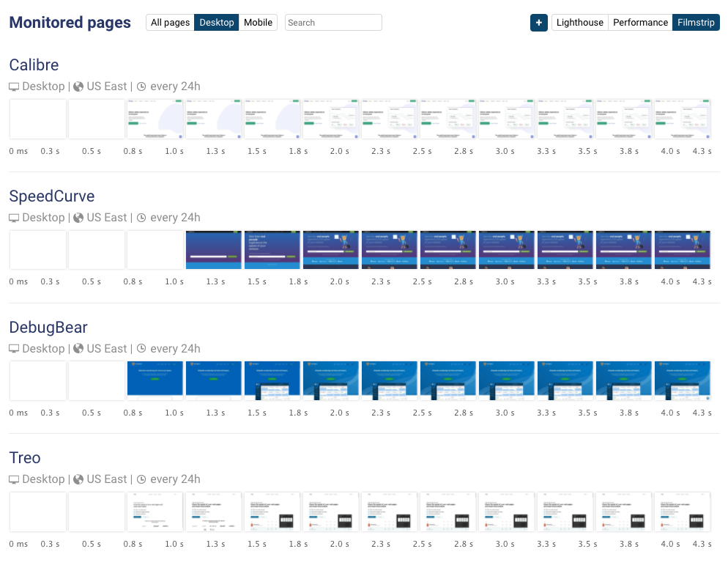Click the desktop monitor icon under Treo
The image size is (728, 568).
click(14, 479)
